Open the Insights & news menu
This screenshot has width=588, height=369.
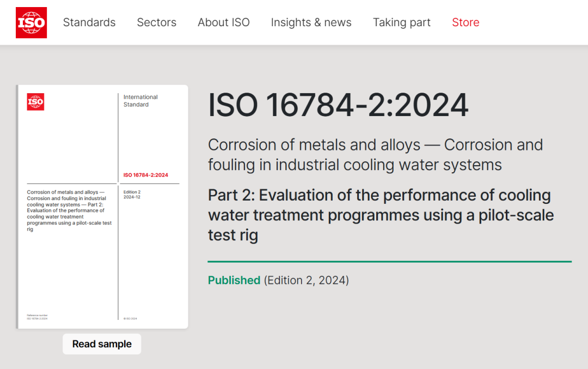311,22
